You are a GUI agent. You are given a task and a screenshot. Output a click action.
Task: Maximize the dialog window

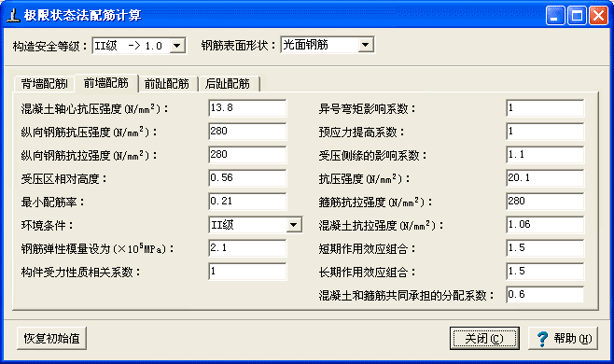coord(577,16)
